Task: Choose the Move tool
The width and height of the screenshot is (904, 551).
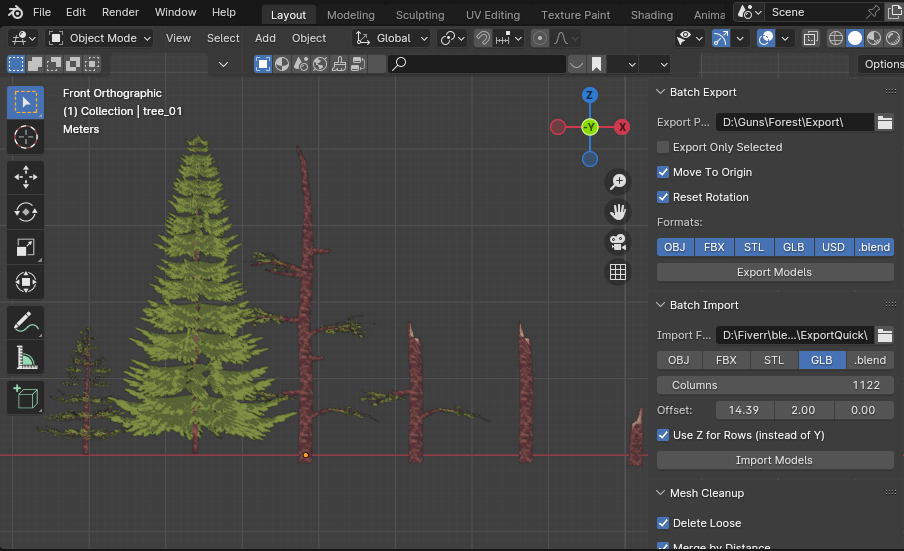Action: coord(25,177)
